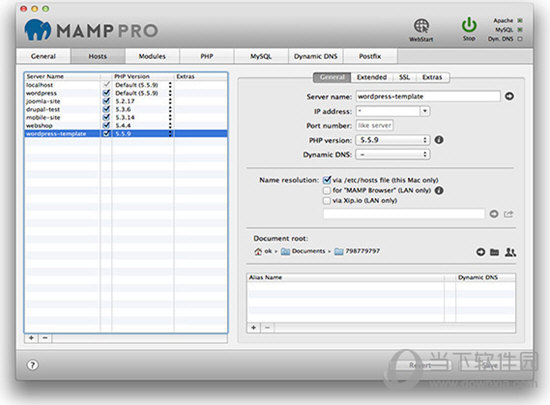This screenshot has height=405, width=550.
Task: Click arrow icon beside Server name field
Action: coord(509,96)
